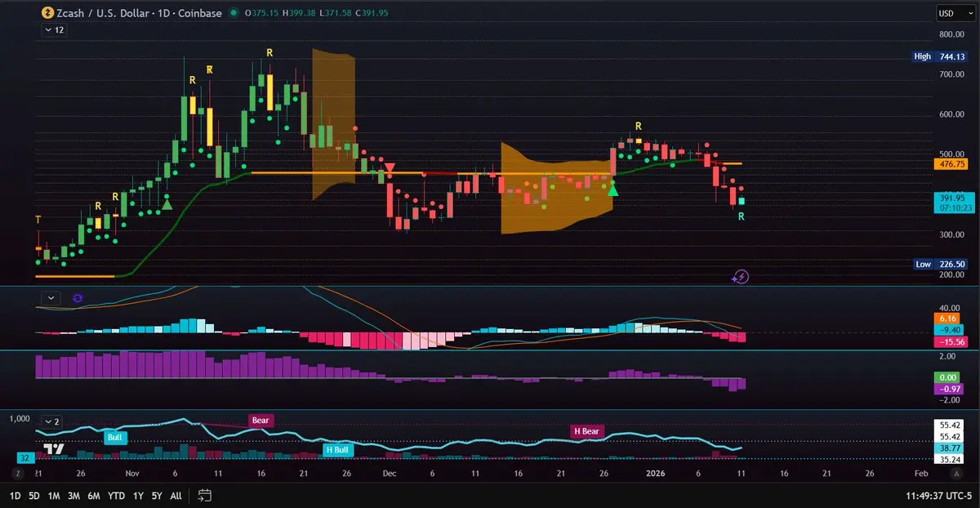The height and width of the screenshot is (508, 980).
Task: Click the H Bear divergence label
Action: coord(586,430)
